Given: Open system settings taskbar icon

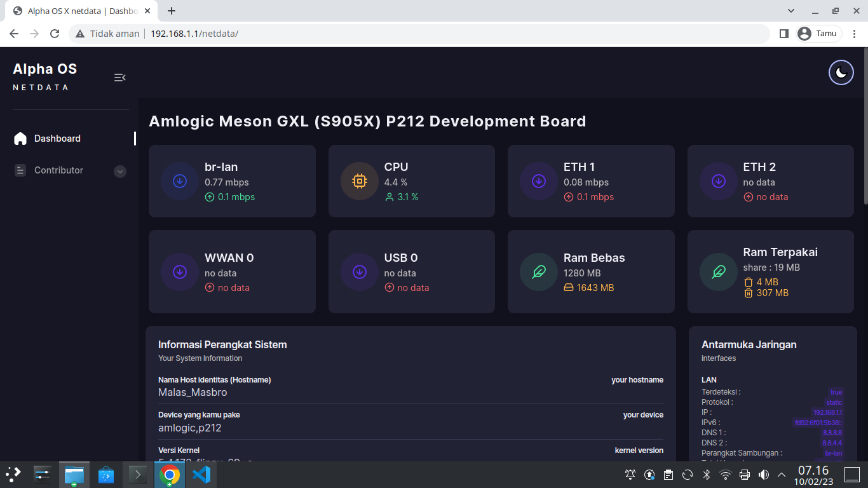Looking at the screenshot, I should point(42,474).
